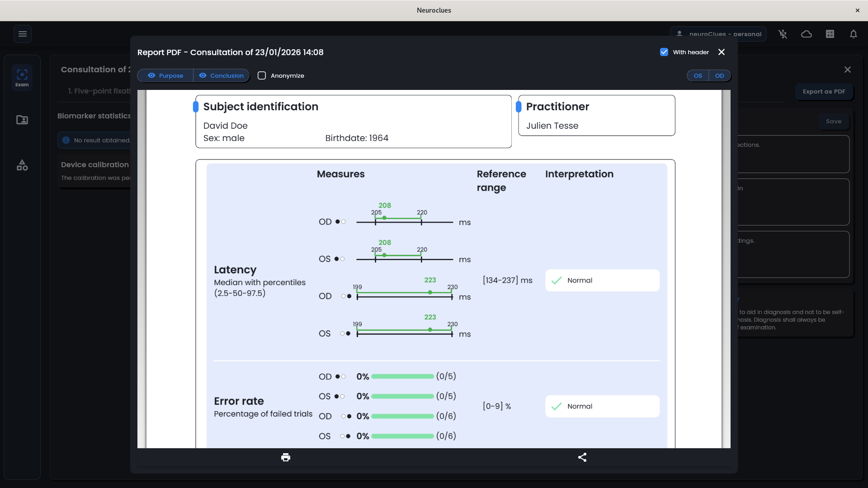Image resolution: width=868 pixels, height=488 pixels.
Task: Click the print icon in the report footer
Action: pyautogui.click(x=286, y=457)
